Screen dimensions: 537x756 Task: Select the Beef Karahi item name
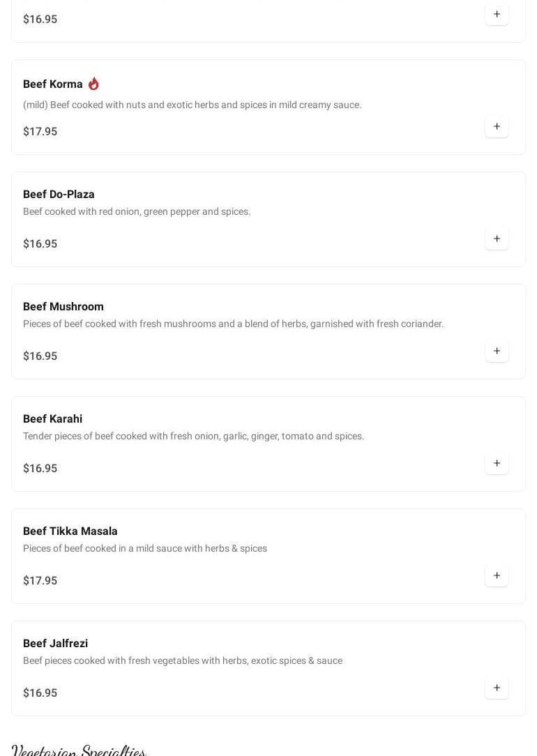point(52,418)
